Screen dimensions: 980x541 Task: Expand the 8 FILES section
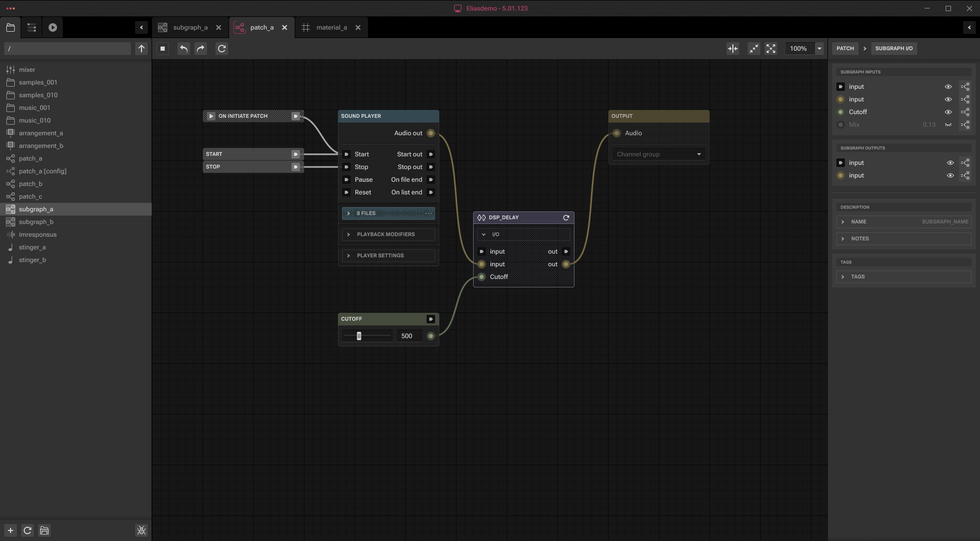tap(348, 213)
